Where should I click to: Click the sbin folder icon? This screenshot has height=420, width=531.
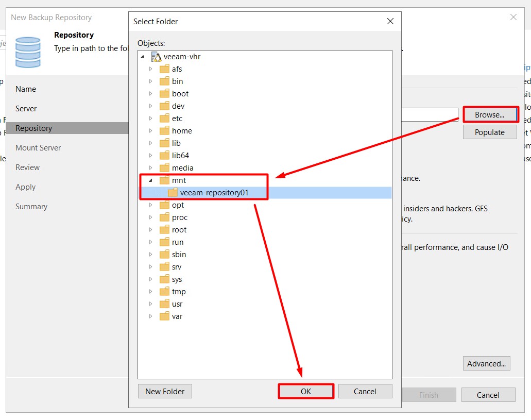tap(165, 255)
